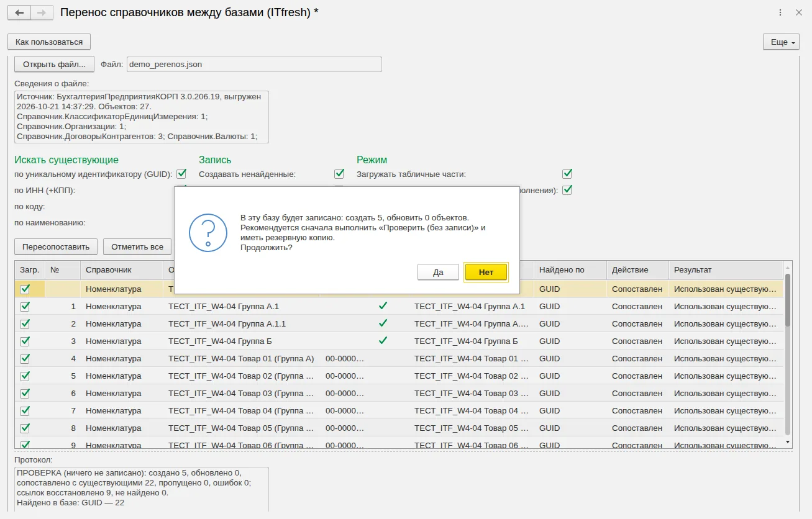Click the '00-0000…' code cell in row 7
The height and width of the screenshot is (519, 812).
[x=345, y=410]
